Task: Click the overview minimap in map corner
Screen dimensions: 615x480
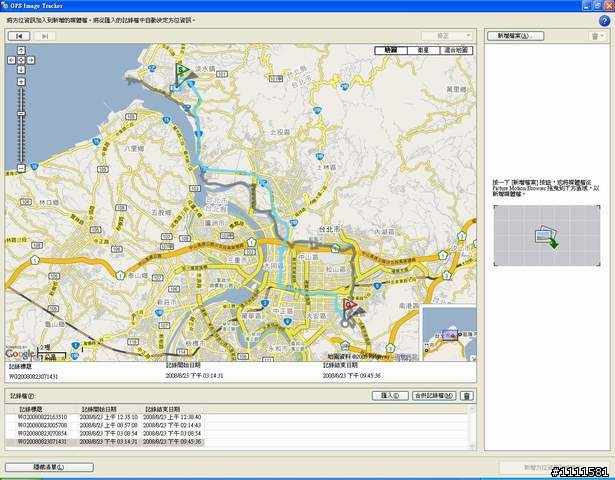Action: pyautogui.click(x=448, y=333)
